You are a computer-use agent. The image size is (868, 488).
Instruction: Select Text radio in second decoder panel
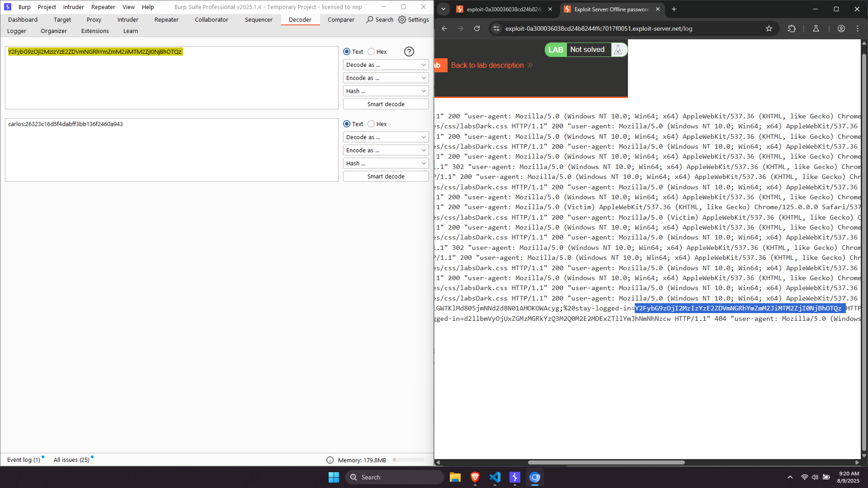pyautogui.click(x=347, y=124)
